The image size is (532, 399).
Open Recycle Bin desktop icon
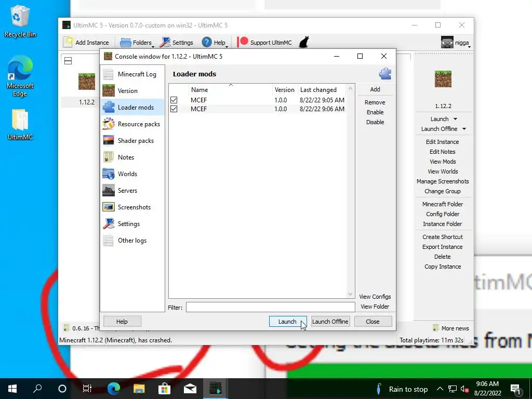(20, 21)
